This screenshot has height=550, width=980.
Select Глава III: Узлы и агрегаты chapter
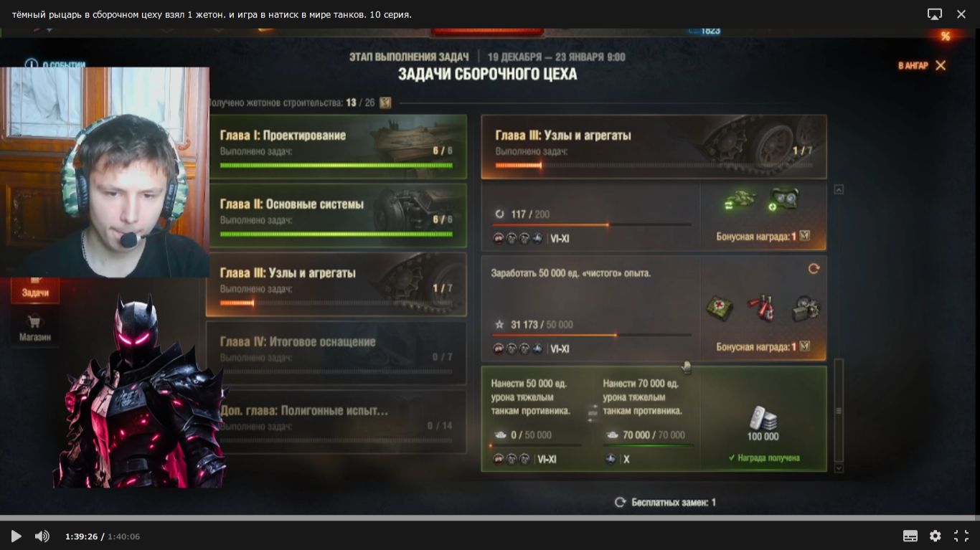(336, 284)
